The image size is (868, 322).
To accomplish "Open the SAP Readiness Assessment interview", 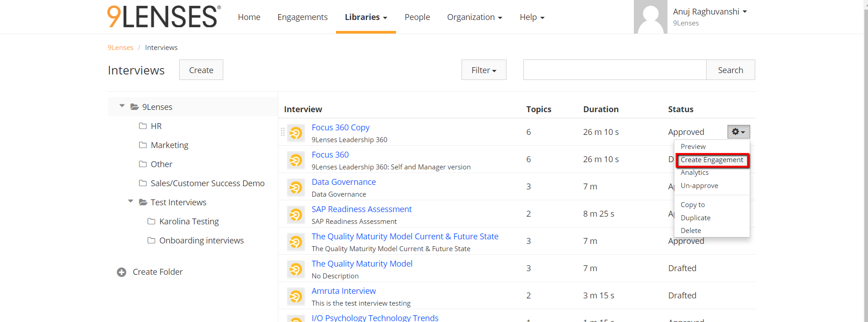I will [361, 209].
